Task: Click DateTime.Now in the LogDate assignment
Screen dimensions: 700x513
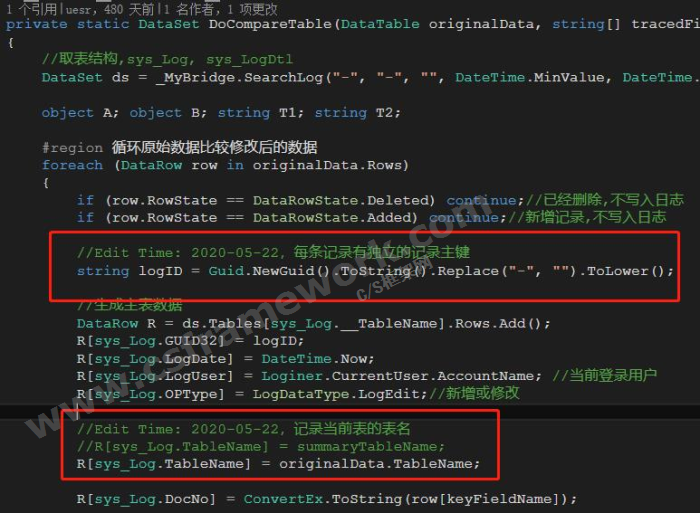Action: pyautogui.click(x=303, y=358)
